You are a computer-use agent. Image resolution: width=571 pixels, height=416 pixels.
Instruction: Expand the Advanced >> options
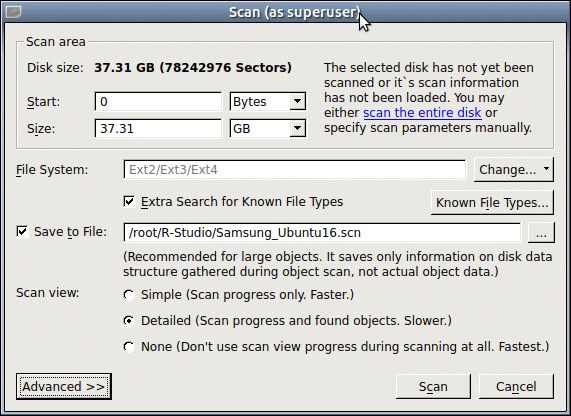tap(64, 386)
